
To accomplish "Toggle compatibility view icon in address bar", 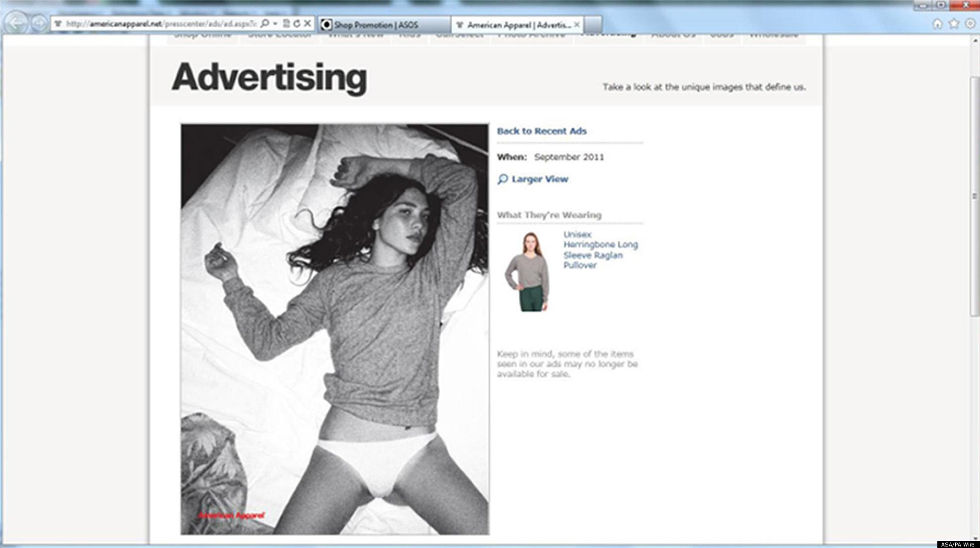I will [286, 23].
